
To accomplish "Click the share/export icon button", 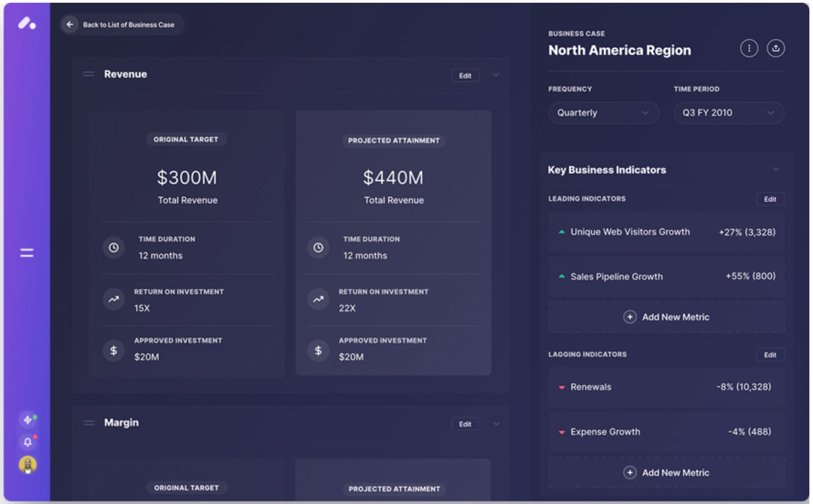I will [x=776, y=48].
